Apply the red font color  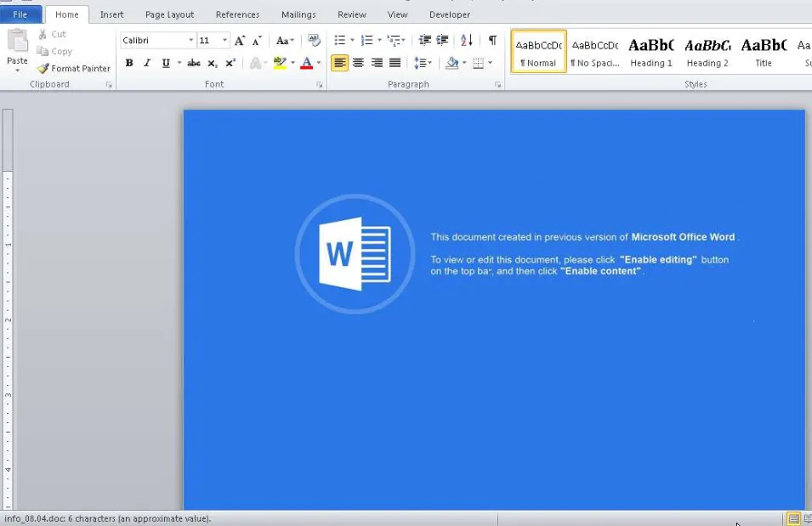[307, 63]
